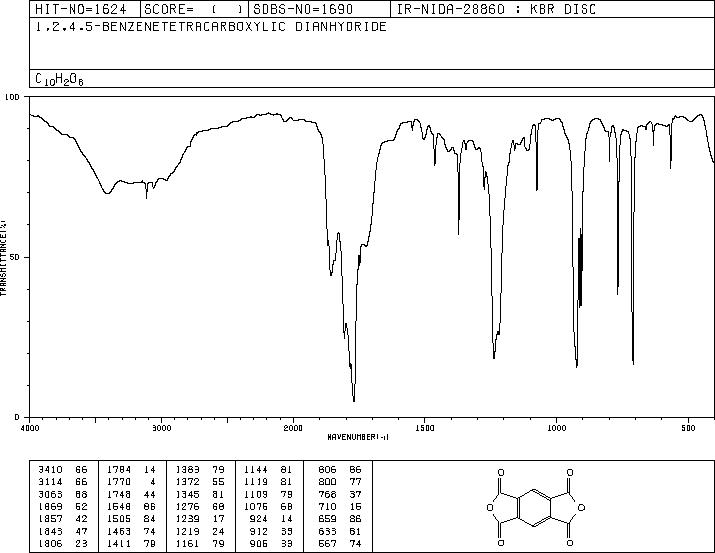Click the peak table entry 710 16

click(340, 506)
